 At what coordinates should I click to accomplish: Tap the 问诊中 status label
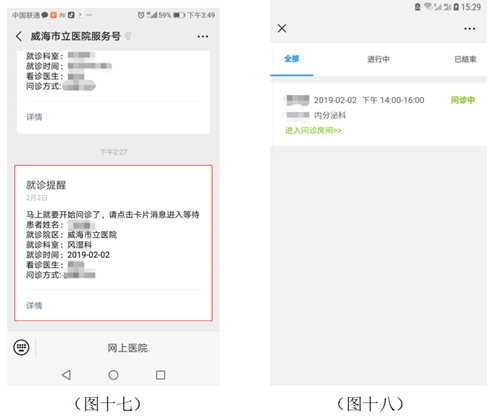(463, 100)
